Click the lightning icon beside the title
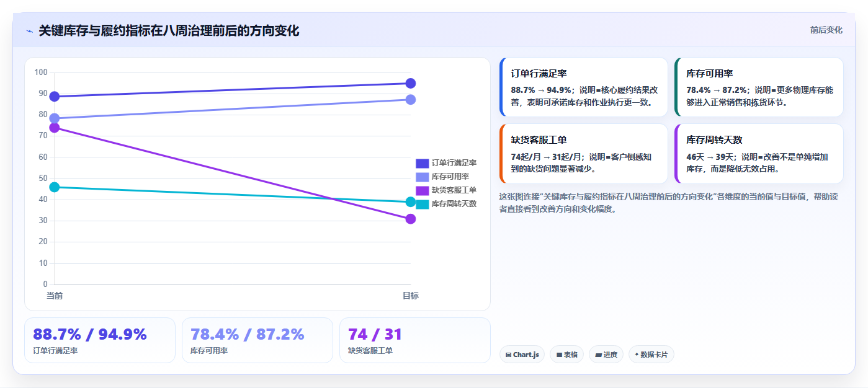This screenshot has width=868, height=388. click(29, 31)
